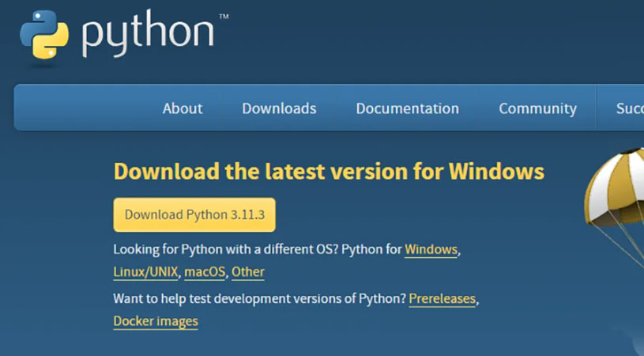Open the Documentation menu
Viewport: 644px width, 356px height.
click(x=408, y=108)
